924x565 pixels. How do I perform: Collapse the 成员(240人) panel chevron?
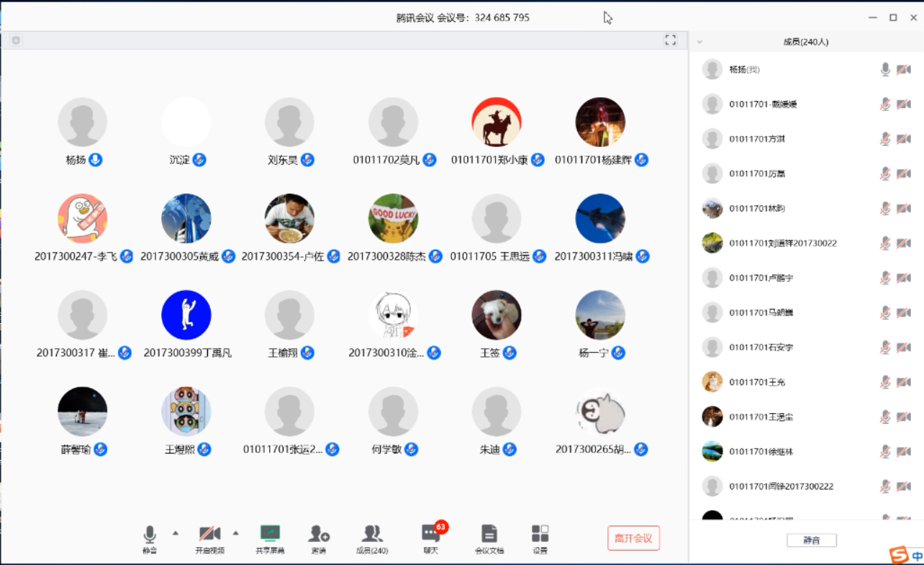tap(699, 42)
